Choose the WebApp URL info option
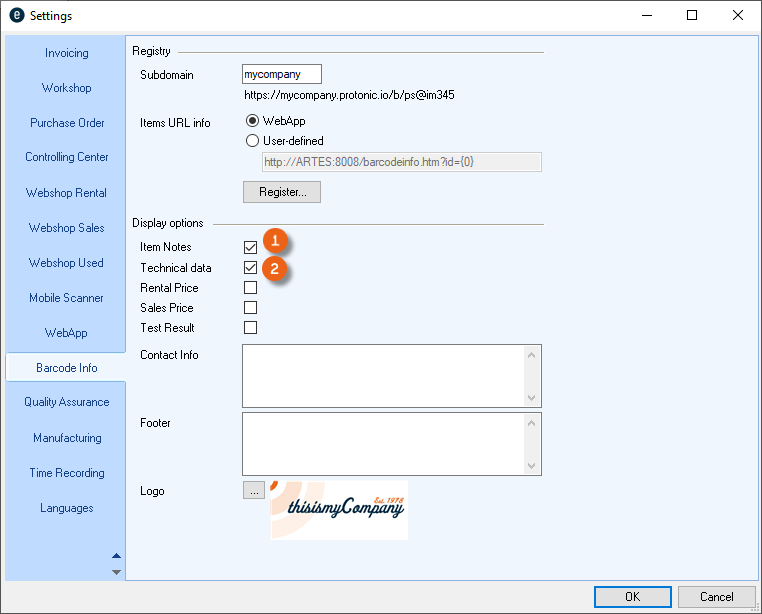 252,121
